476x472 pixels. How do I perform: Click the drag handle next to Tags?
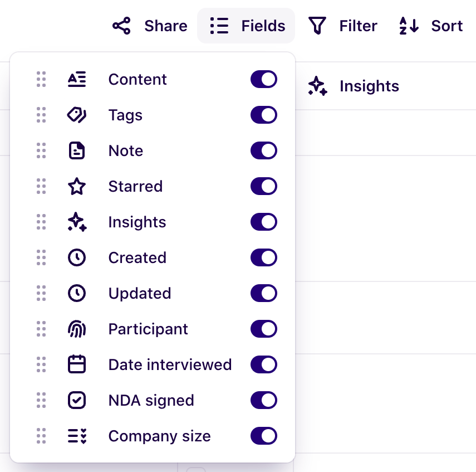41,115
